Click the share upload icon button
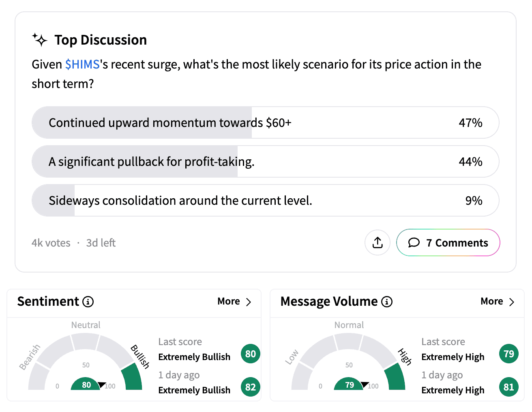This screenshot has width=532, height=412. [x=378, y=242]
